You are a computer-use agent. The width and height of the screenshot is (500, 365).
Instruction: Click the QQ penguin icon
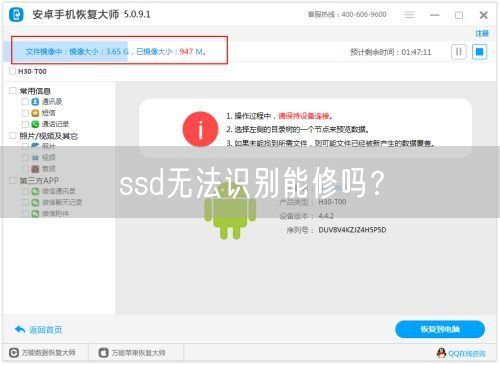click(441, 353)
